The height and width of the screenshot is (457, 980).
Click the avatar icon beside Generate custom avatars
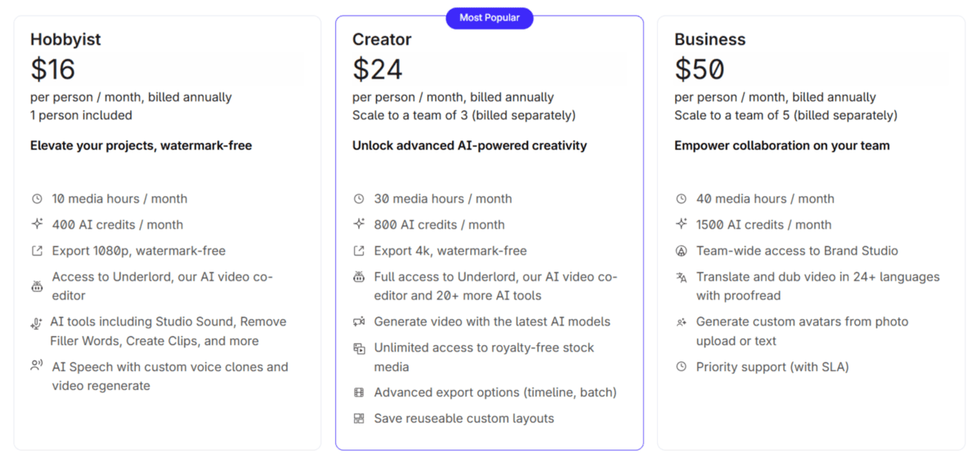tap(682, 322)
